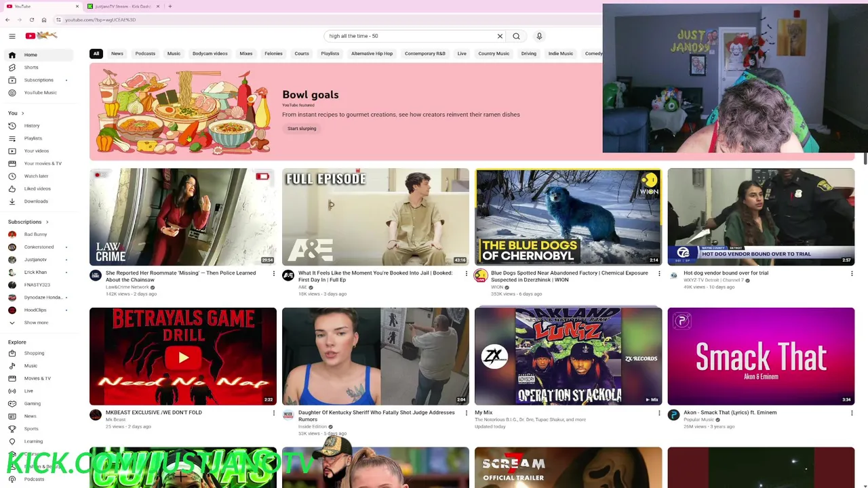Clear the search box text

[500, 36]
